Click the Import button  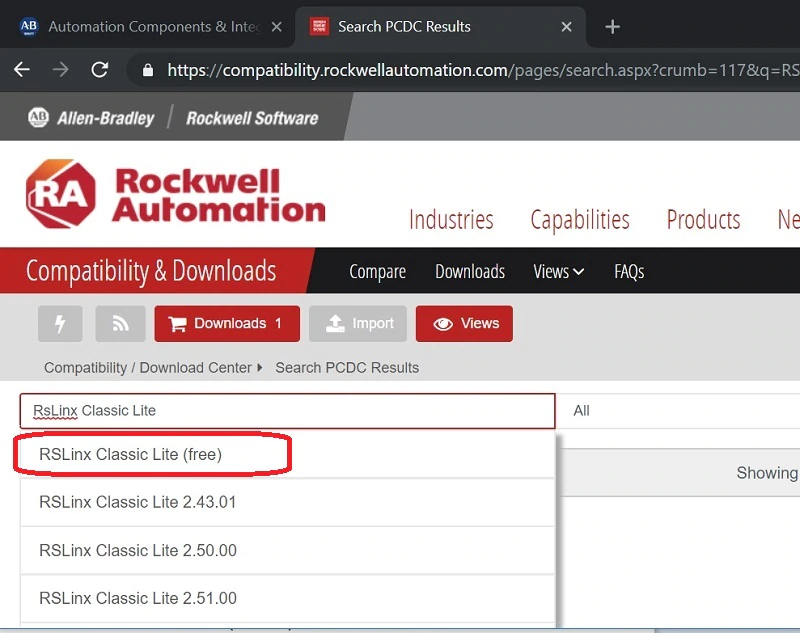(358, 323)
